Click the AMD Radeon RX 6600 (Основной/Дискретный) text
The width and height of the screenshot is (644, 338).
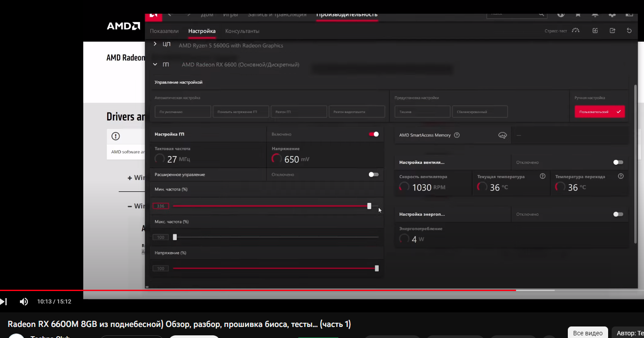(241, 65)
